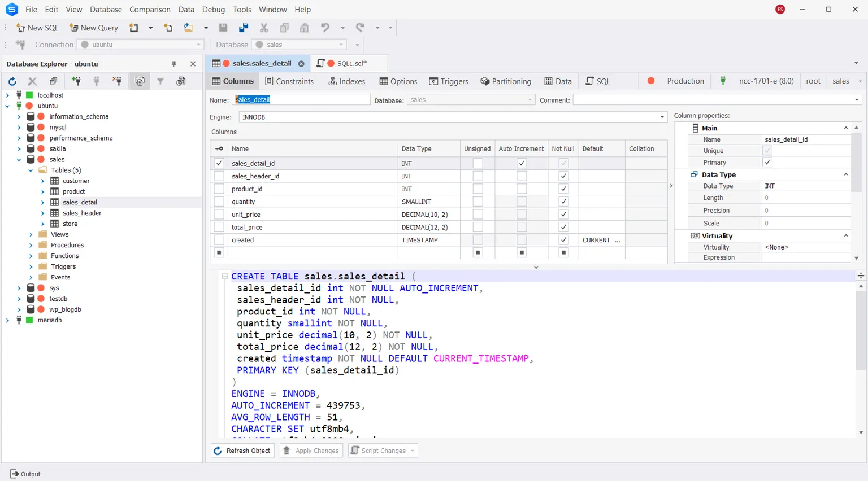The height and width of the screenshot is (481, 868).
Task: Click the Save All toolbar icon
Action: pos(243,28)
